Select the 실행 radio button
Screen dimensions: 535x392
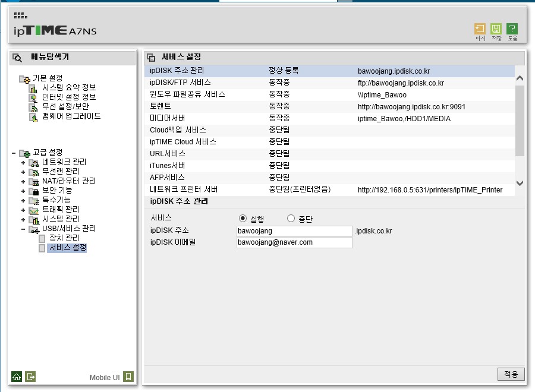tap(243, 218)
